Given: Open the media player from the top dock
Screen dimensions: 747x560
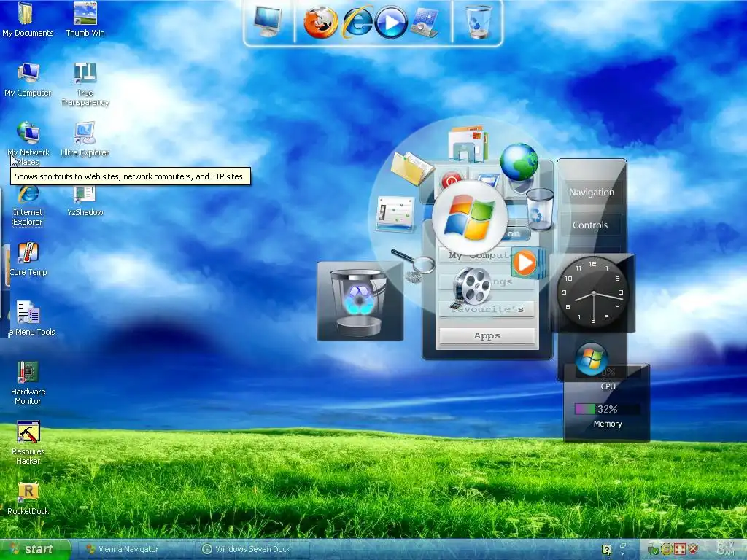Looking at the screenshot, I should (x=391, y=22).
